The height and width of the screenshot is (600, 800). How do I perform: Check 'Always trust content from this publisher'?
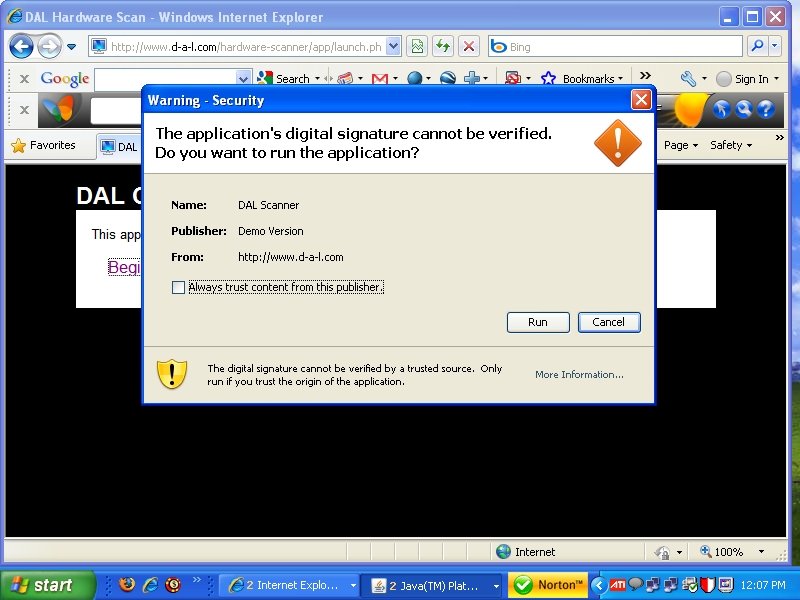point(178,287)
